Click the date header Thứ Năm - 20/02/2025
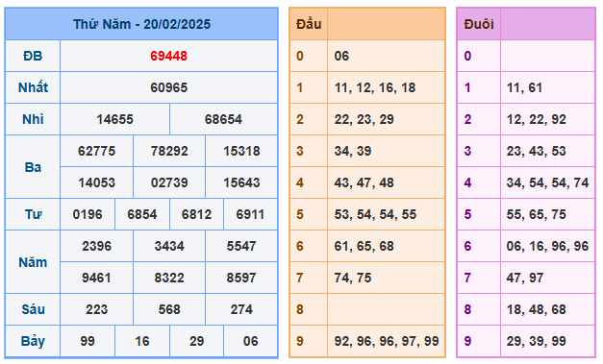The height and width of the screenshot is (364, 603). pyautogui.click(x=142, y=24)
